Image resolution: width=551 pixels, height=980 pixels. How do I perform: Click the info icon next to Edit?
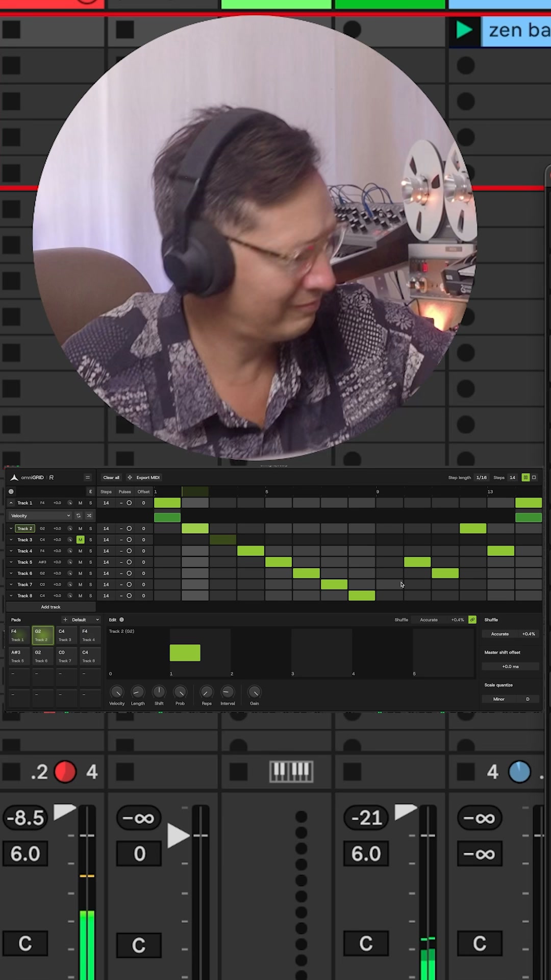click(x=121, y=620)
